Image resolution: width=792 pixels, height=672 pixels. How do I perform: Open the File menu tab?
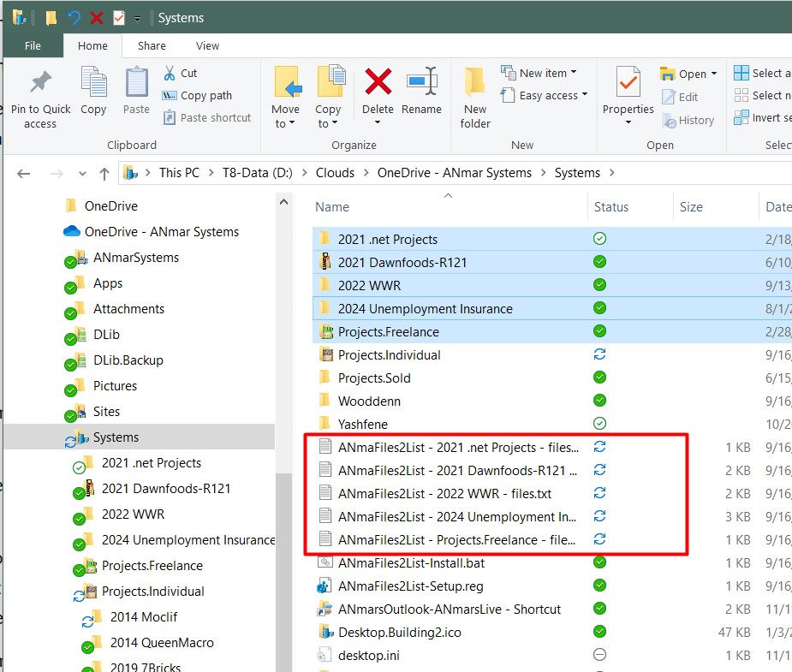click(x=33, y=46)
